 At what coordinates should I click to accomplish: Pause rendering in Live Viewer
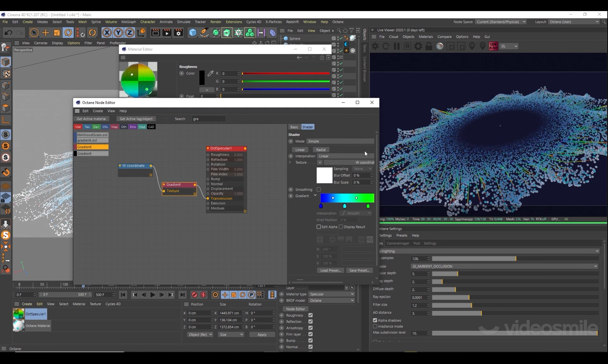pyautogui.click(x=396, y=46)
